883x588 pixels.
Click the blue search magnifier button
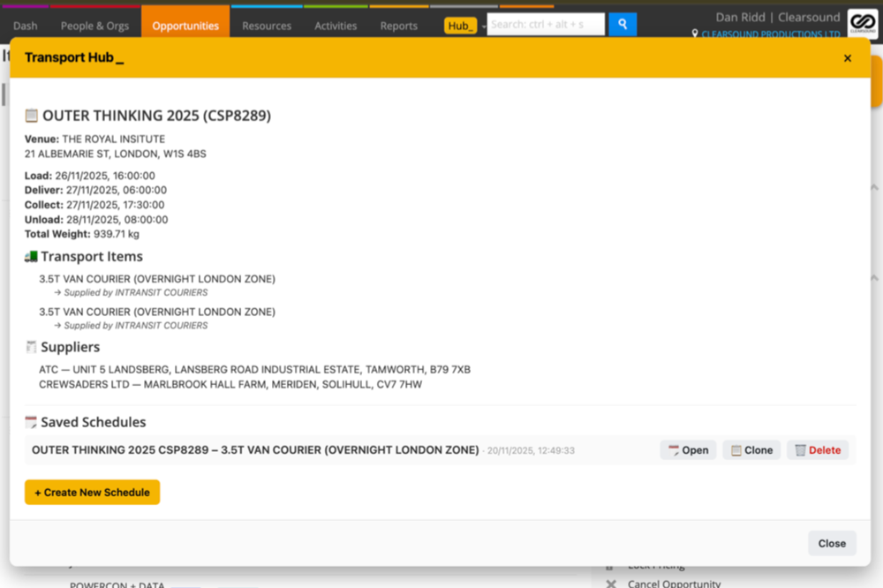(623, 24)
